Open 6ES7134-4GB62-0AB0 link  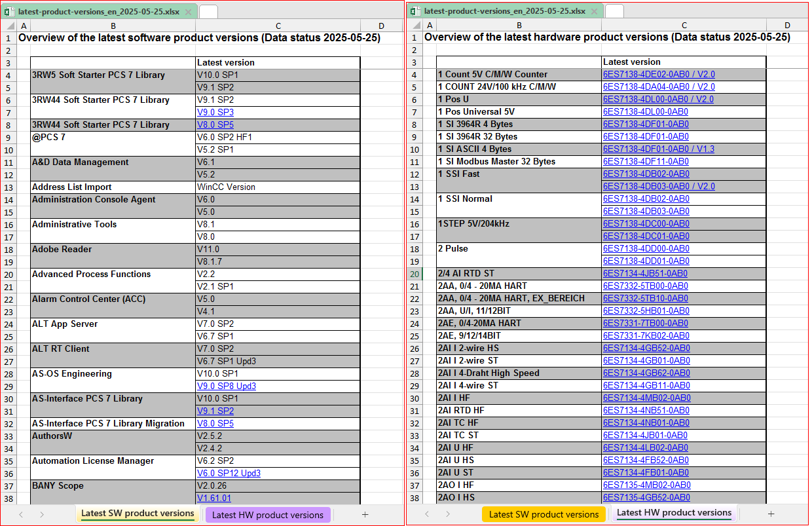pyautogui.click(x=646, y=373)
